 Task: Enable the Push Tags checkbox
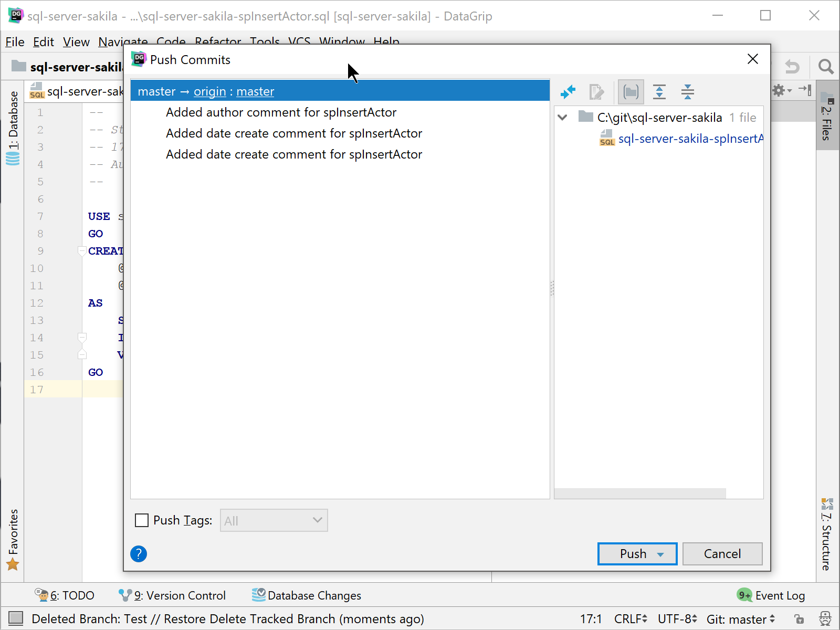pos(142,520)
